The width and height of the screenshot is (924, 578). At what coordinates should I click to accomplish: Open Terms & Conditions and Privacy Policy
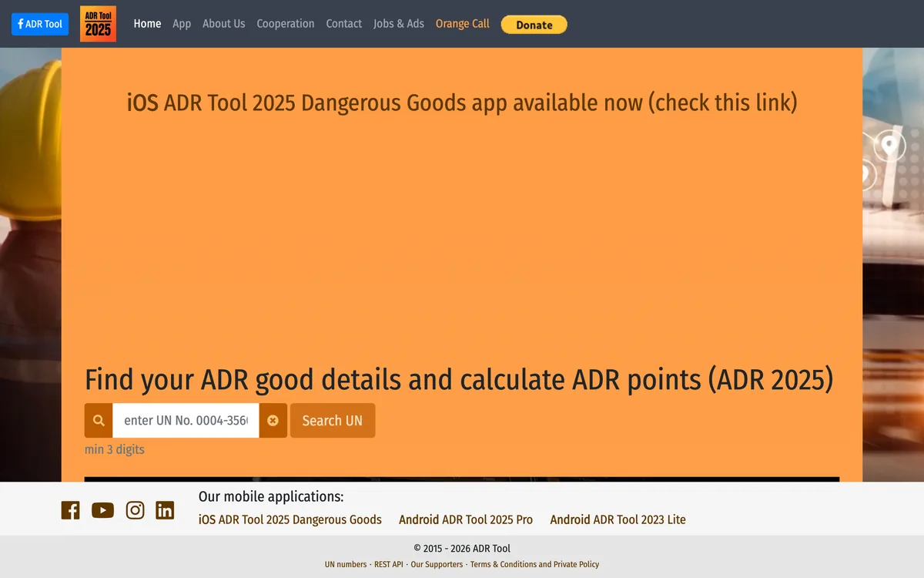pos(534,564)
